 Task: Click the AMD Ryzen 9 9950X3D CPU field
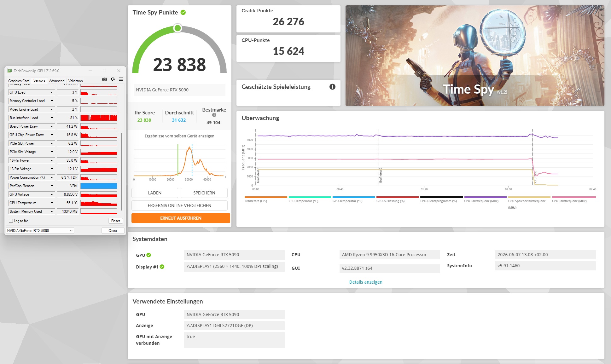390,255
